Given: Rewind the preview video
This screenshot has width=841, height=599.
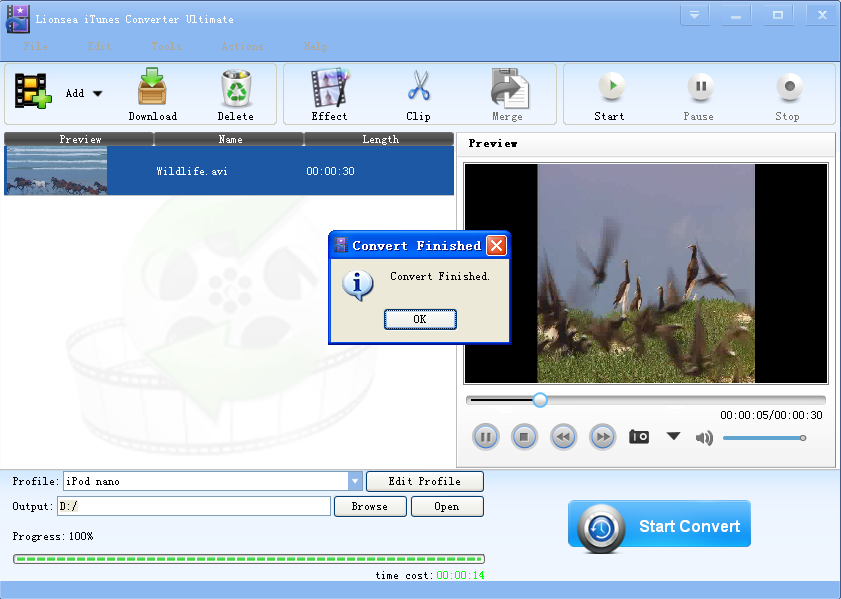Looking at the screenshot, I should tap(563, 437).
